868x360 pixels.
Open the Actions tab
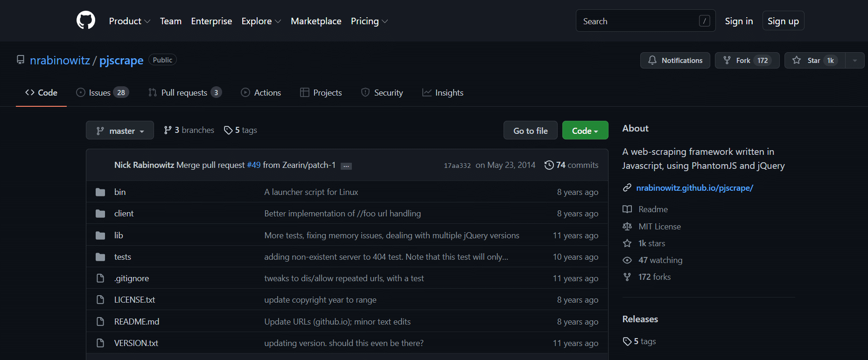pos(261,93)
